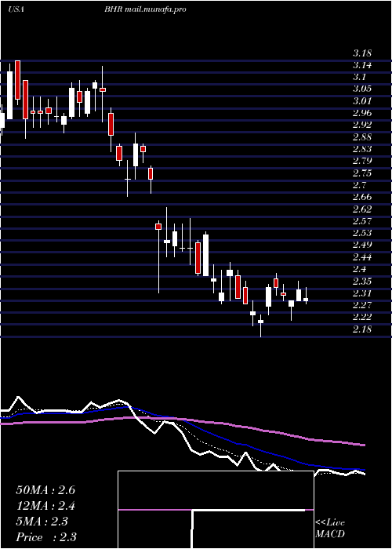Click the MACD histogram box

click(x=216, y=510)
